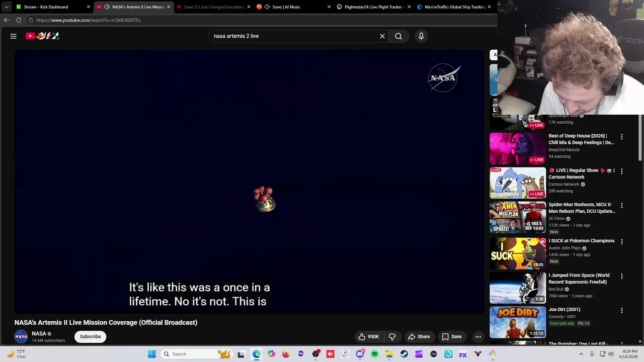644x362 pixels.
Task: Open I SUCK at Pokemon Champions title
Action: pos(581,241)
